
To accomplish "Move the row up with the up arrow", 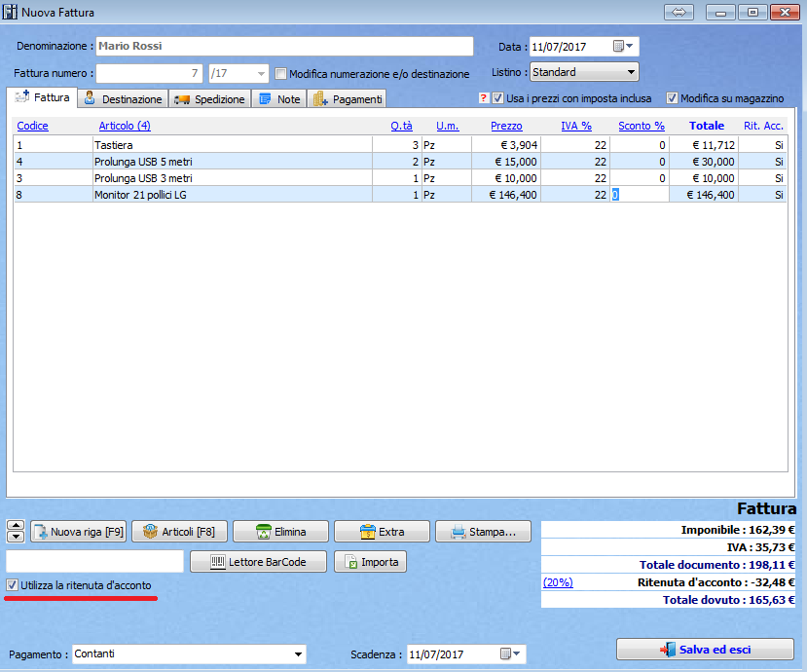I will (16, 526).
